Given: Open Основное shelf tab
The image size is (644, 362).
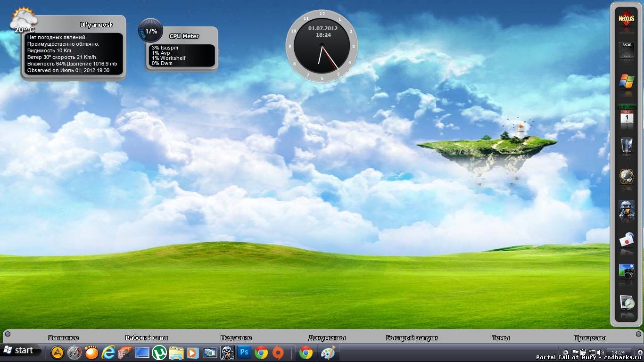Looking at the screenshot, I should [63, 337].
